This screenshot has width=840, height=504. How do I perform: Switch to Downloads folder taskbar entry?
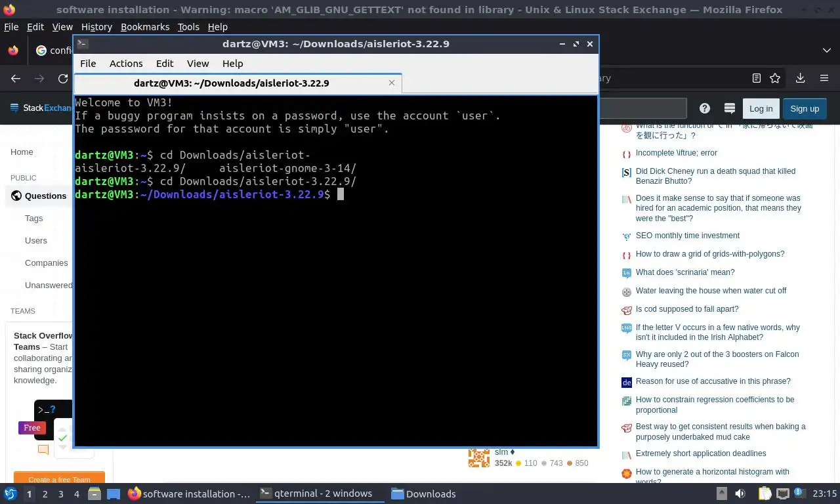pos(423,493)
